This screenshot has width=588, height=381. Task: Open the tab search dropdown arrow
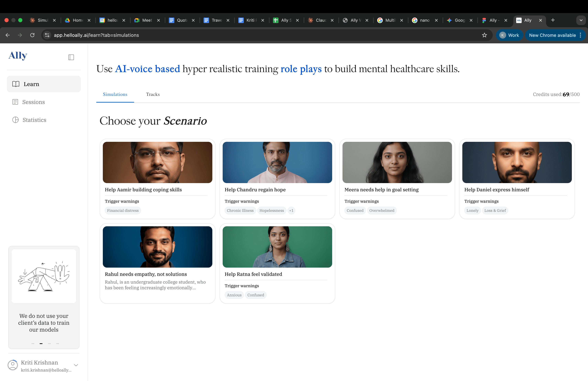click(581, 20)
